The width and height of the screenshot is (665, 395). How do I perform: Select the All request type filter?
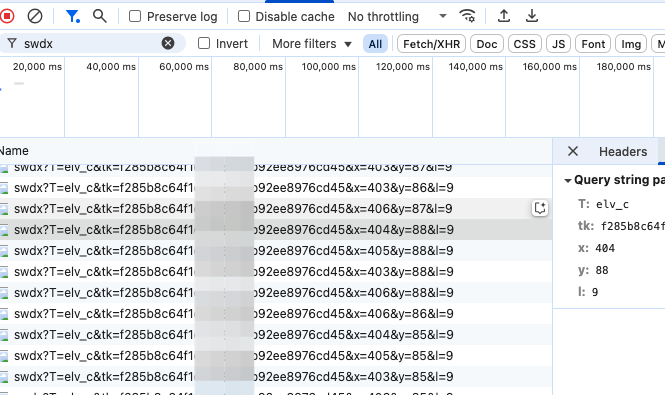(375, 44)
